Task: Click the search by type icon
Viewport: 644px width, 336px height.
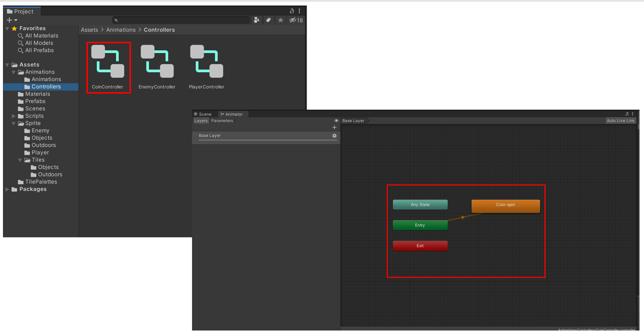Action: (256, 20)
